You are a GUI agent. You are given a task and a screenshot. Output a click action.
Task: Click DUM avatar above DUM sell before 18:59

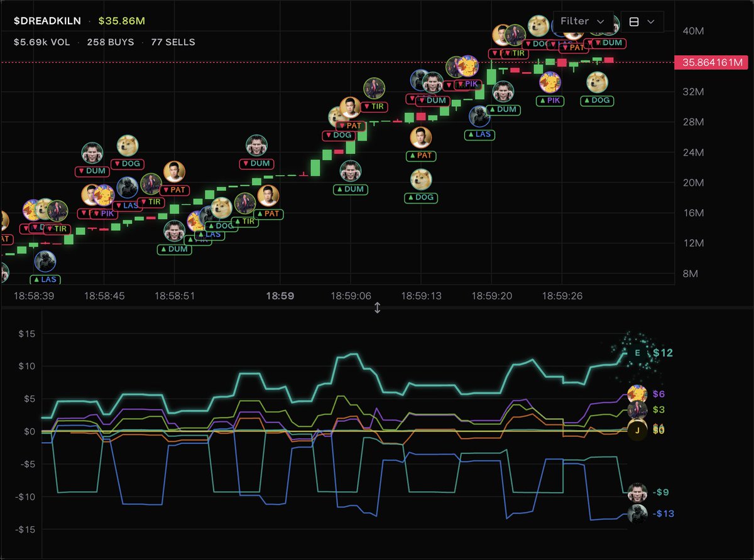[256, 146]
